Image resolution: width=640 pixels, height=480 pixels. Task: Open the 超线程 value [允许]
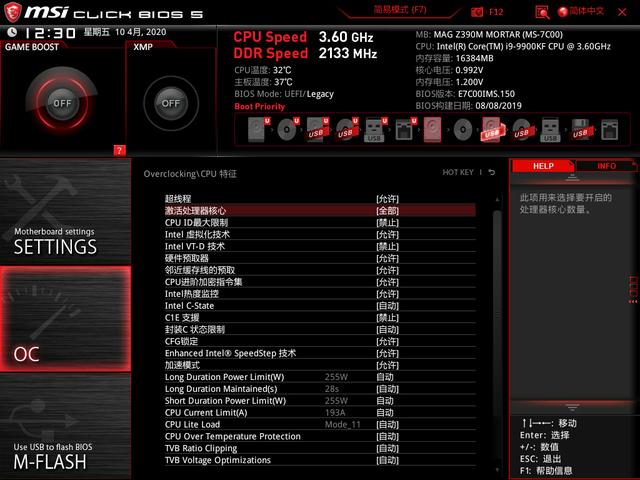click(x=387, y=199)
